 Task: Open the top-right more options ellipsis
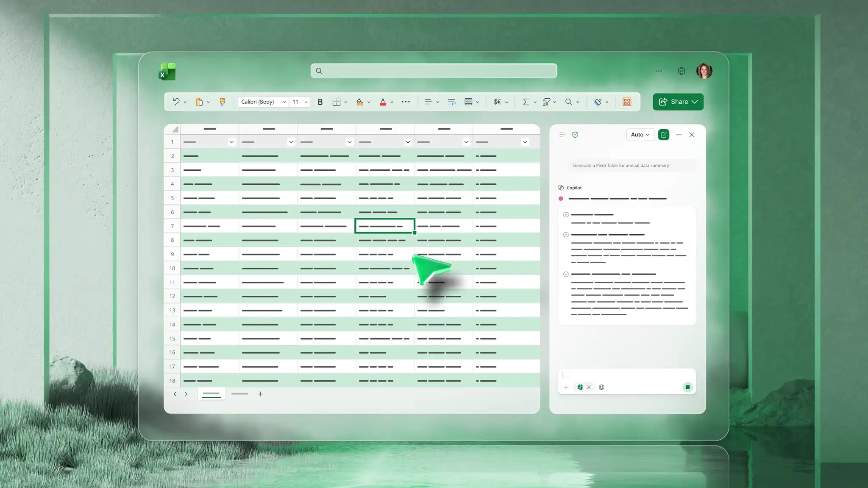pyautogui.click(x=659, y=71)
